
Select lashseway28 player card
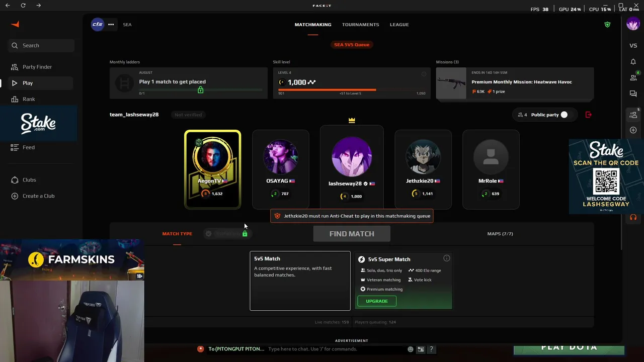[x=352, y=168]
